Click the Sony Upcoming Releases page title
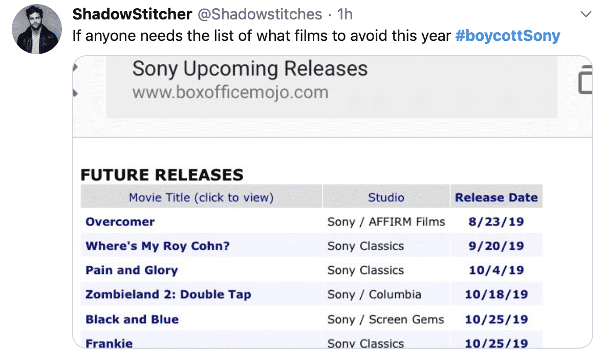 coord(250,69)
